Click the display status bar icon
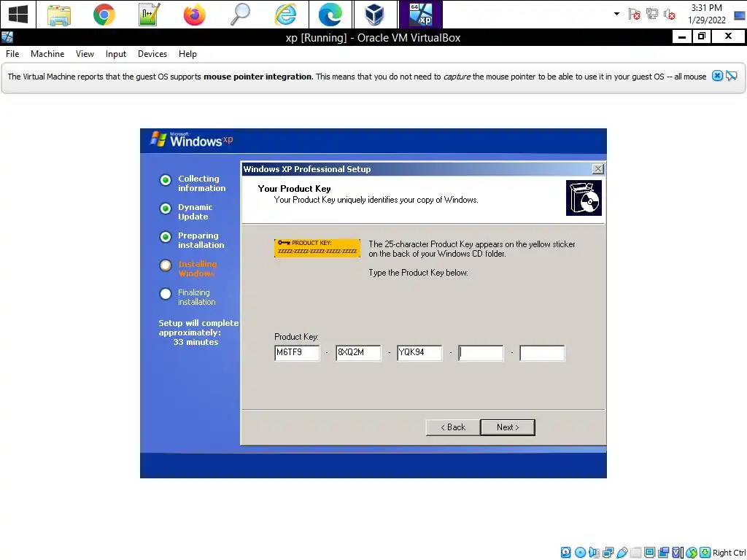Image resolution: width=747 pixels, height=560 pixels. tap(649, 553)
